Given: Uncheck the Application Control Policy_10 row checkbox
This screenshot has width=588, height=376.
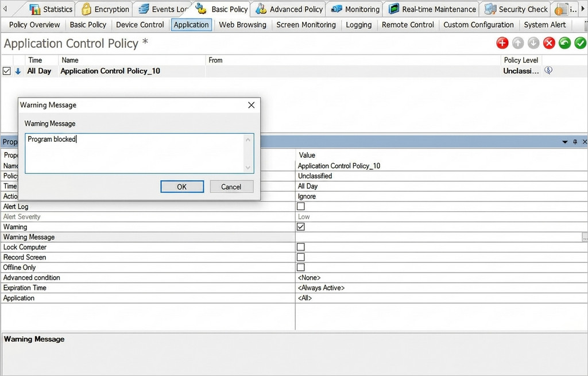Looking at the screenshot, I should 7,71.
